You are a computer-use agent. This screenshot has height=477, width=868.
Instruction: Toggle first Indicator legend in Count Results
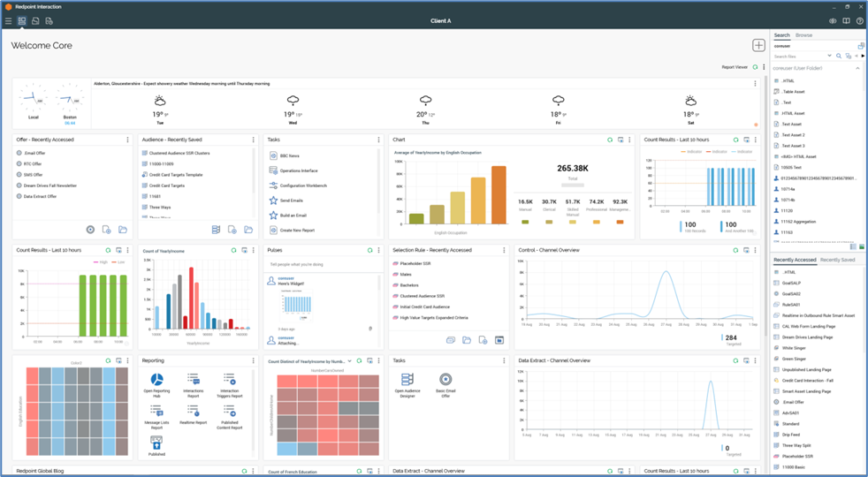[x=692, y=152]
